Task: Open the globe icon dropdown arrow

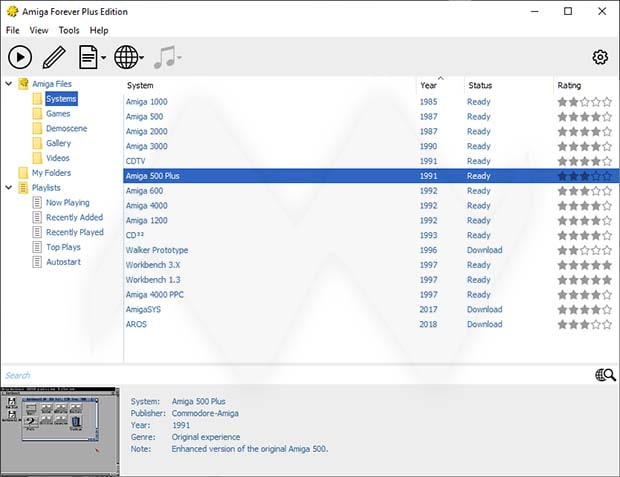Action: [142, 58]
